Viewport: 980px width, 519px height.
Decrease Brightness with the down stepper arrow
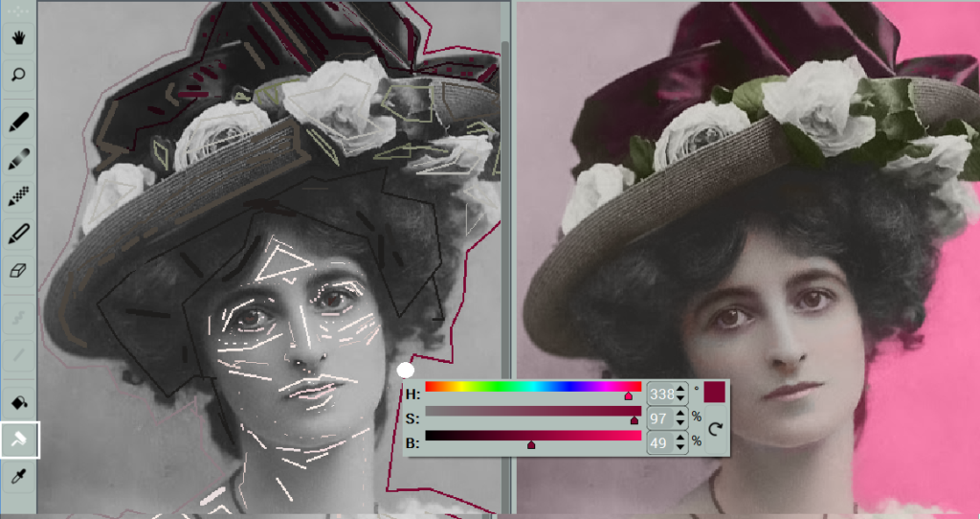[x=680, y=448]
